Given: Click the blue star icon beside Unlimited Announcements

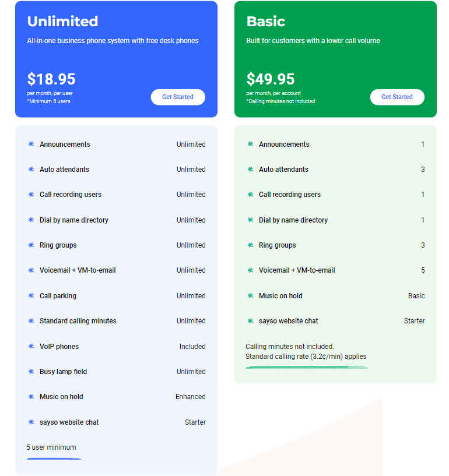Looking at the screenshot, I should point(31,144).
